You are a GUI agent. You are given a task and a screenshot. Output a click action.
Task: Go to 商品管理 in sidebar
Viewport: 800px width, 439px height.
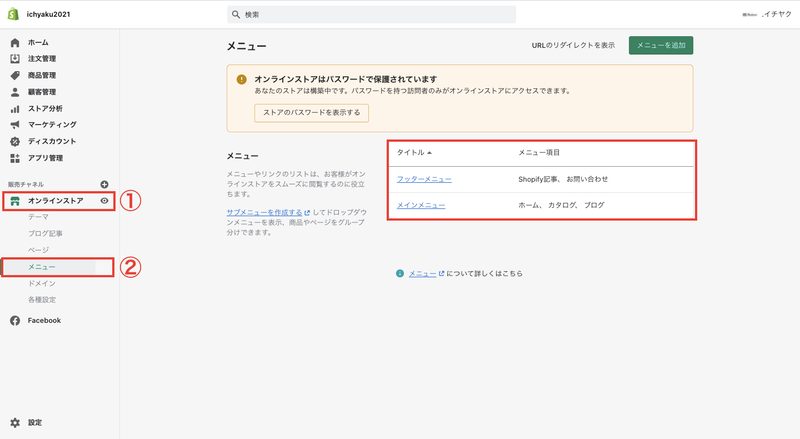42,76
